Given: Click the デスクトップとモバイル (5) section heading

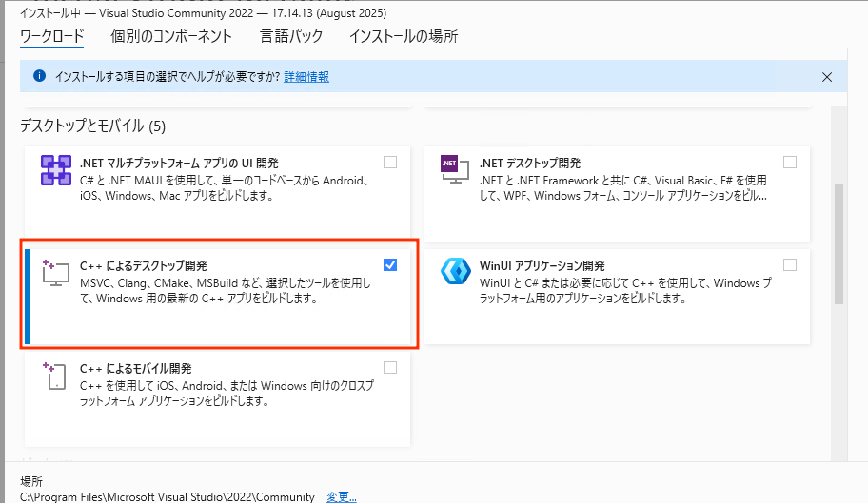Looking at the screenshot, I should pos(92,126).
